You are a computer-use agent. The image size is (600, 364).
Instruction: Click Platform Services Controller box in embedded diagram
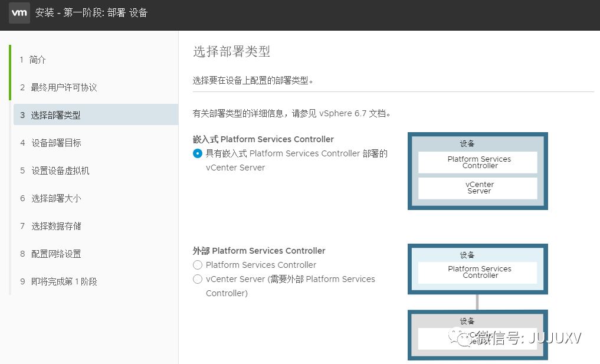tap(478, 162)
